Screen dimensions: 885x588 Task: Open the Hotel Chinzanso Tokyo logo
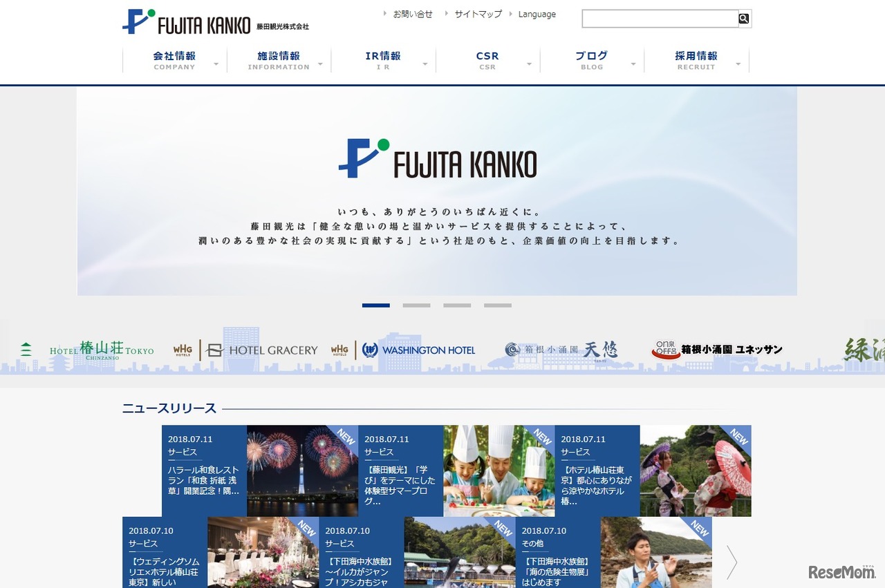tap(102, 350)
